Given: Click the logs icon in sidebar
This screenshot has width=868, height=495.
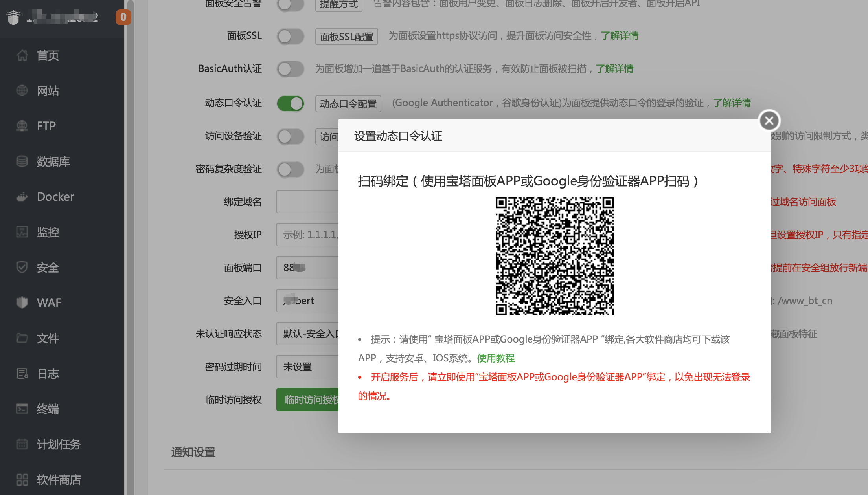Looking at the screenshot, I should [22, 373].
